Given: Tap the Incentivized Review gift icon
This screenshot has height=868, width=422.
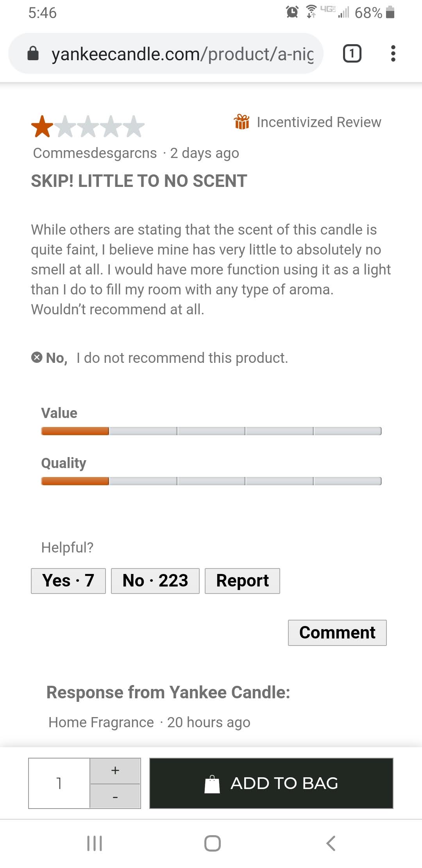Looking at the screenshot, I should pos(241,122).
